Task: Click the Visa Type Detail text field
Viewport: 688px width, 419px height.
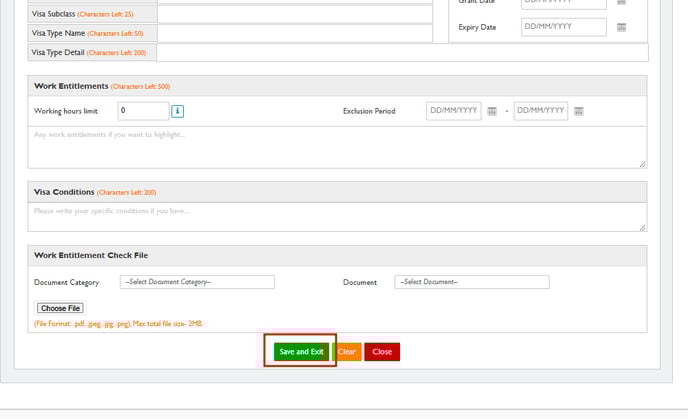Action: pos(402,53)
